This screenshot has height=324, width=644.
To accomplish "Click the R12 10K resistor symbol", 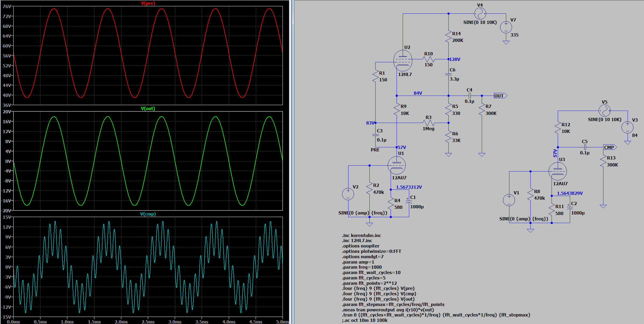I will (x=558, y=128).
